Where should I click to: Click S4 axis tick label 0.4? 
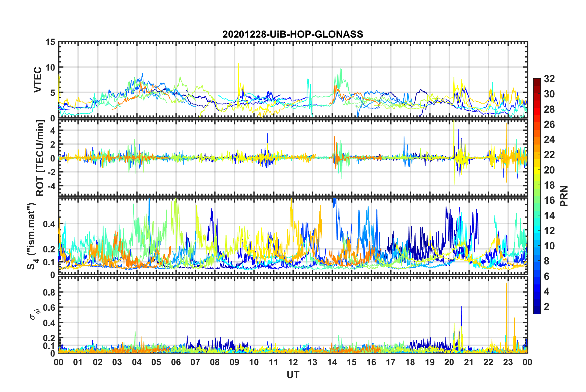click(49, 224)
